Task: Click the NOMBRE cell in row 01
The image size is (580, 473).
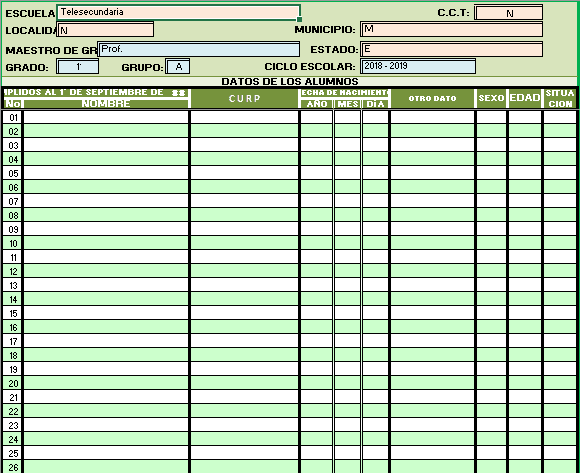Action: pos(106,117)
